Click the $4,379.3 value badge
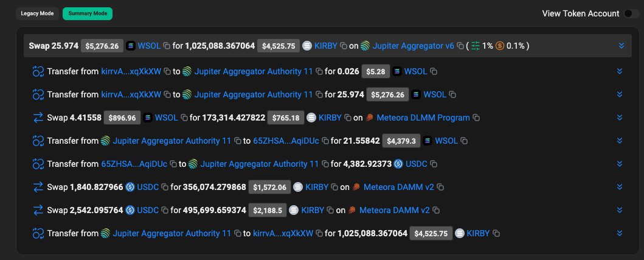 (x=401, y=141)
